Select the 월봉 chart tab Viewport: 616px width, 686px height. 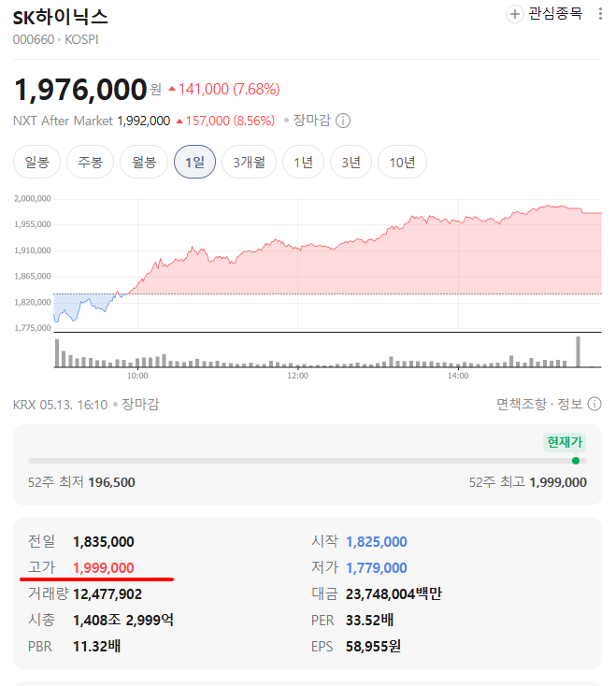point(144,163)
